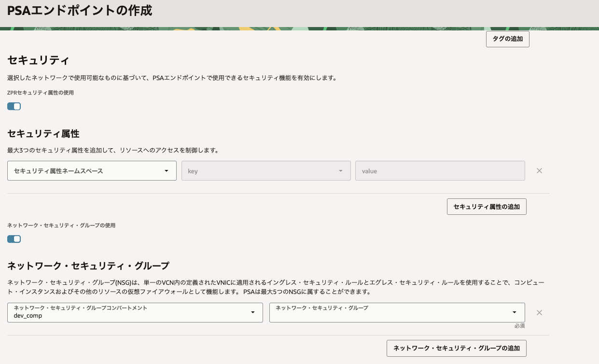599x364 pixels.
Task: Click the caret arrow in key dropdown
Action: point(341,171)
